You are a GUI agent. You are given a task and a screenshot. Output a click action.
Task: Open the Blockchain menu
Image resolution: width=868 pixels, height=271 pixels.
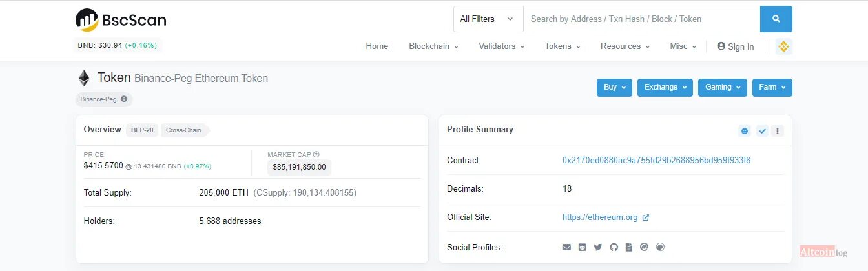[x=433, y=46]
